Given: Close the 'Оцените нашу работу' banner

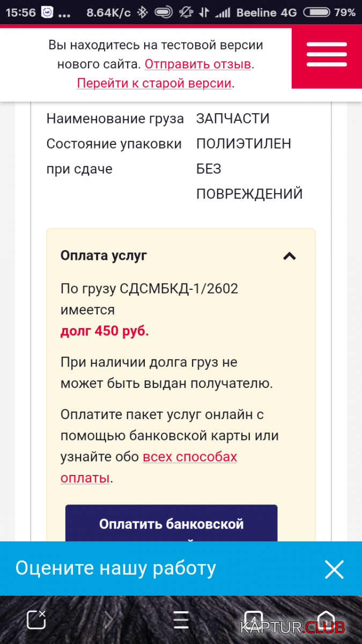Looking at the screenshot, I should [x=334, y=569].
